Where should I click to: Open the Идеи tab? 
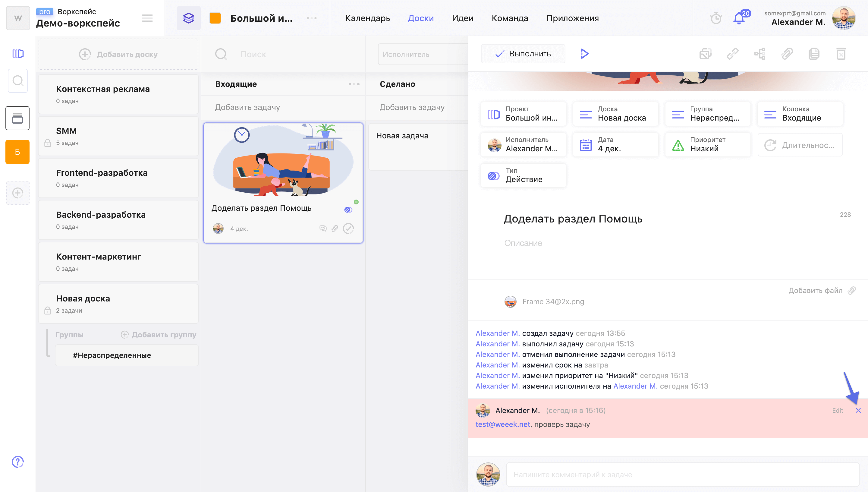point(463,18)
